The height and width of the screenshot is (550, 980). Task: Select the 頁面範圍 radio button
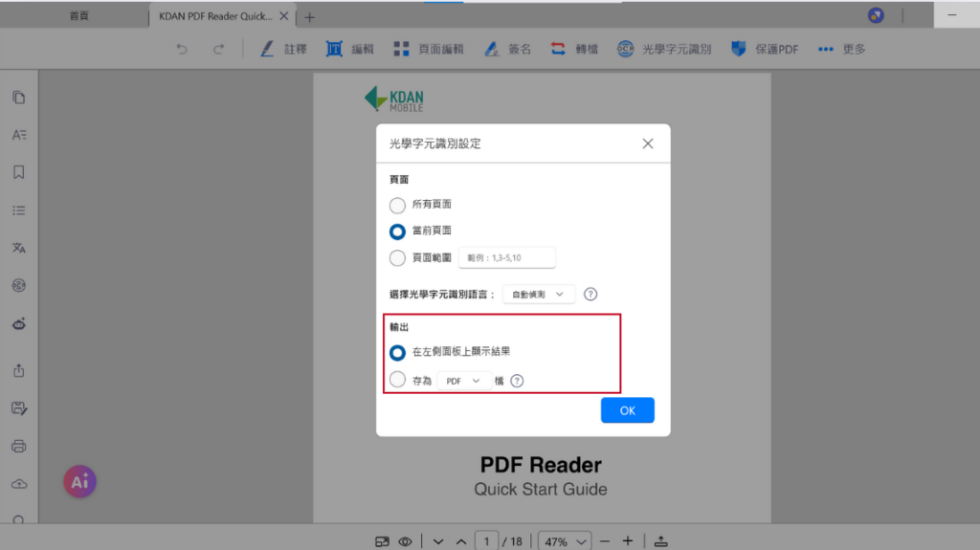pos(397,258)
